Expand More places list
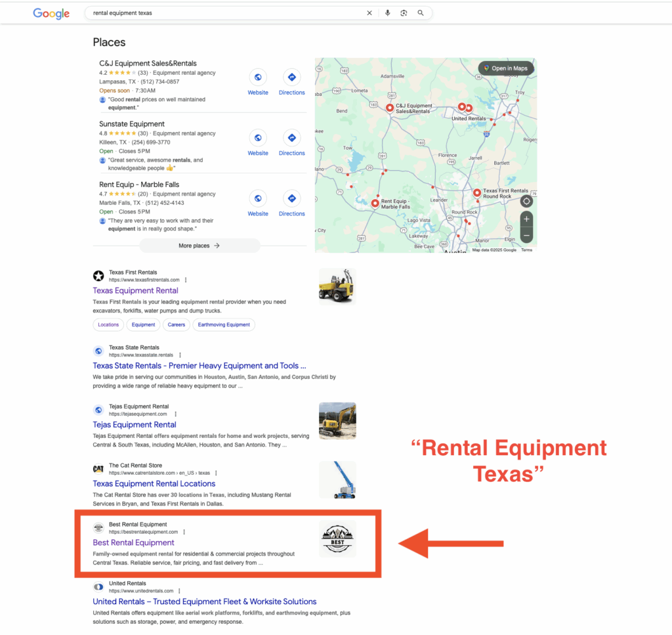 (199, 246)
